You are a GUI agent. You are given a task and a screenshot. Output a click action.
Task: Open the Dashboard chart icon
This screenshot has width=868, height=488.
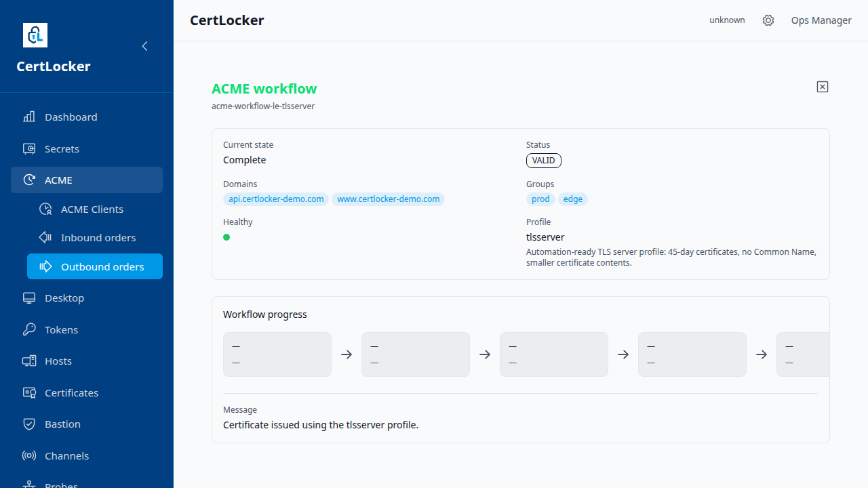tap(29, 117)
